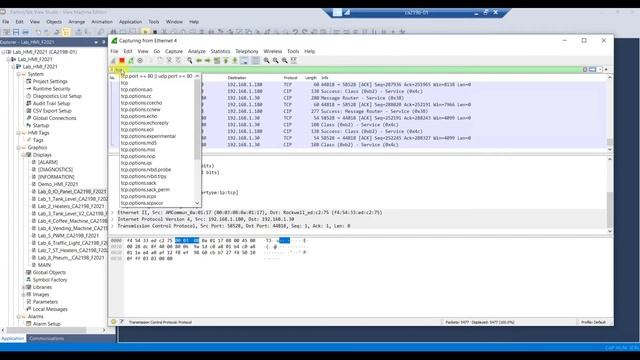Open the FactoryTalk Animation menu
The image size is (640, 360).
coord(102,22)
